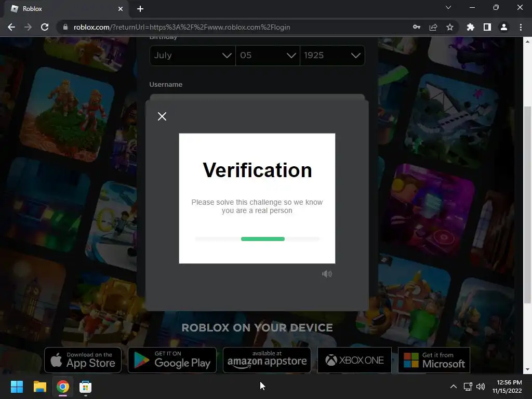Open the birthday year dropdown showing 1925
Screen dimensions: 532x399
[x=332, y=55]
